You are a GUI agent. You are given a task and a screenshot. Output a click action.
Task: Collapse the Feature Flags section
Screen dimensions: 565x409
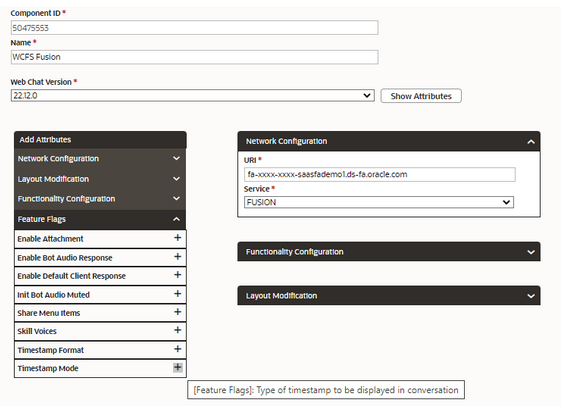click(x=100, y=219)
